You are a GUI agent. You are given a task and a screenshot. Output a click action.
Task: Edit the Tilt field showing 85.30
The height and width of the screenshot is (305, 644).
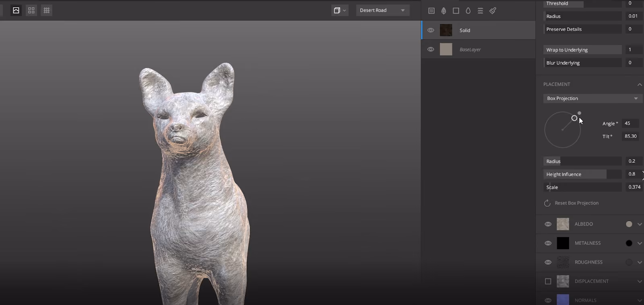pos(631,136)
